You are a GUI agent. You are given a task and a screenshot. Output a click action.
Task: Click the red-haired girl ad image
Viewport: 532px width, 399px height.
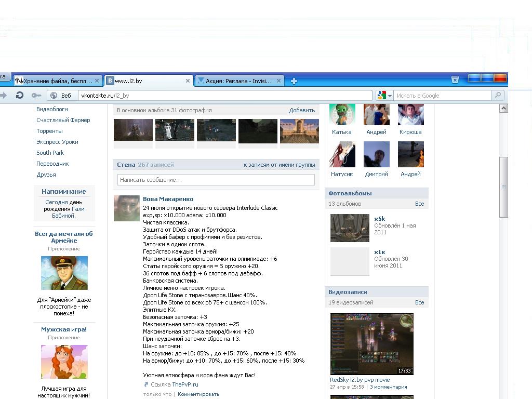(64, 362)
